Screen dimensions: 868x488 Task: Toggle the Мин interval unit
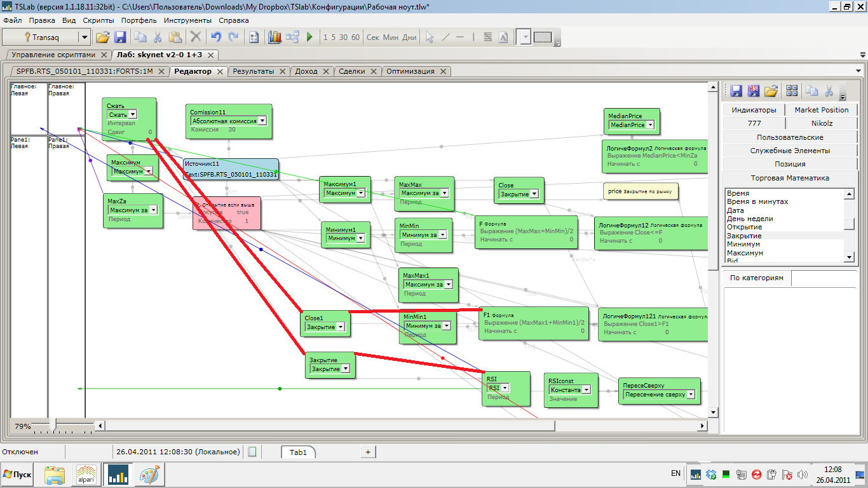point(390,37)
